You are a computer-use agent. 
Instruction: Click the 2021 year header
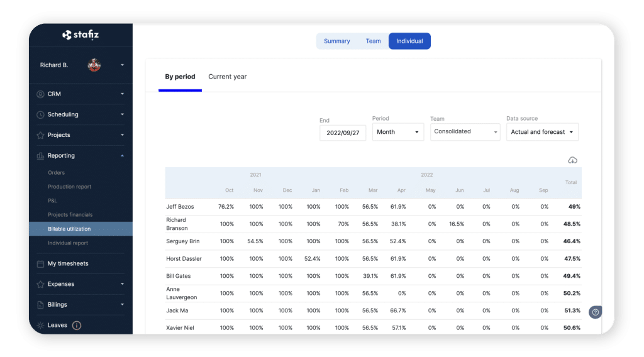point(255,175)
